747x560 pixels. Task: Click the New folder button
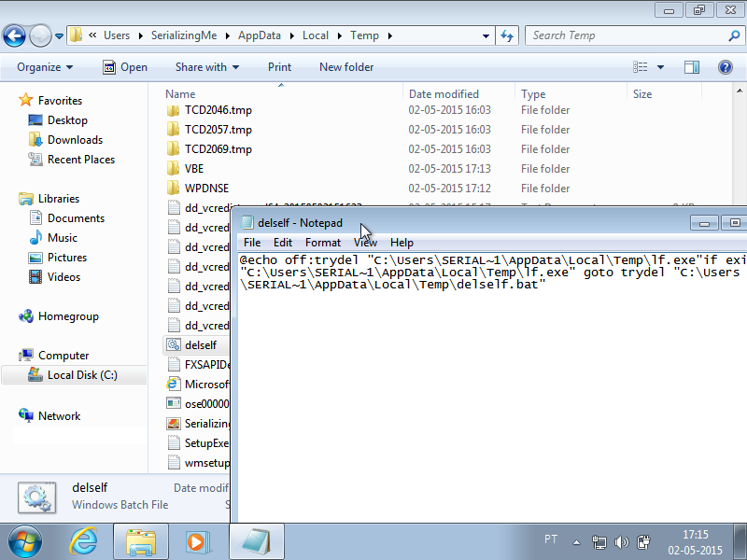click(x=345, y=67)
